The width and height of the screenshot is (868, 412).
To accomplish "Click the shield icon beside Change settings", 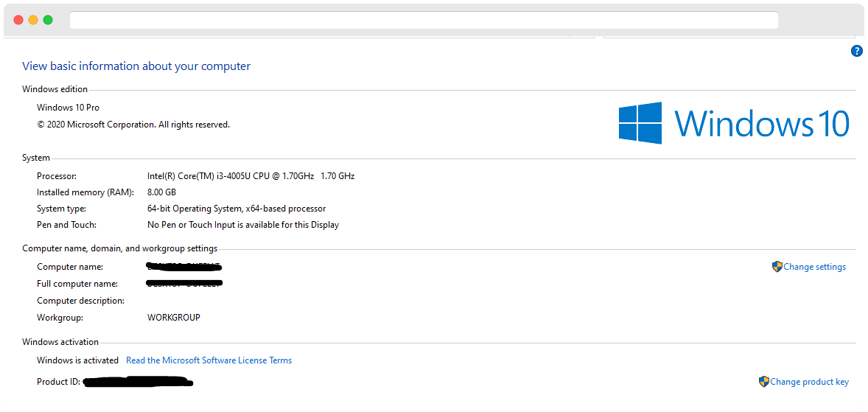I will point(777,266).
